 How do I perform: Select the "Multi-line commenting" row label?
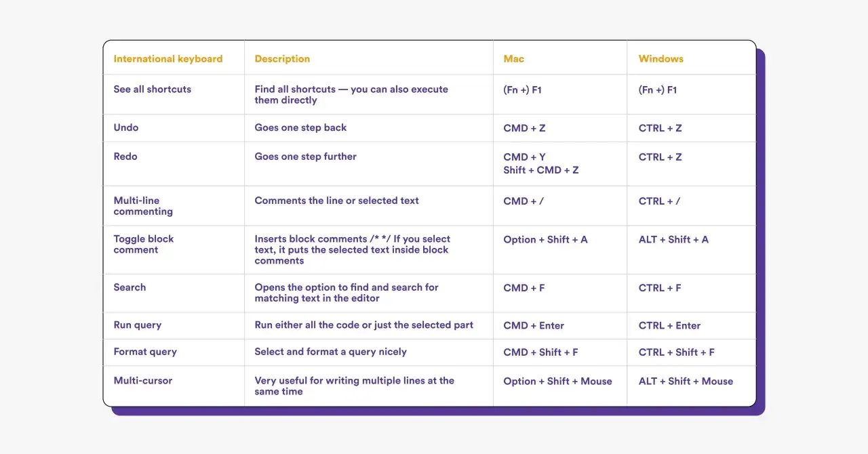[143, 206]
